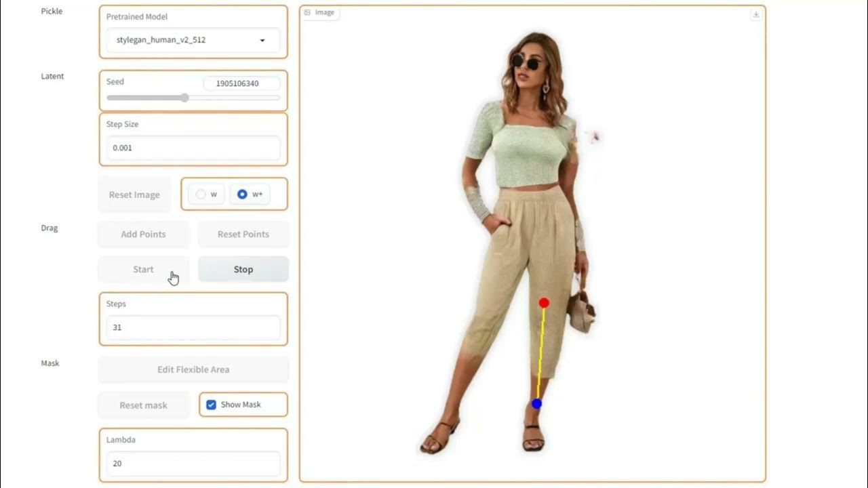Uncheck the Show Mask checkbox
868x488 pixels.
click(x=211, y=405)
